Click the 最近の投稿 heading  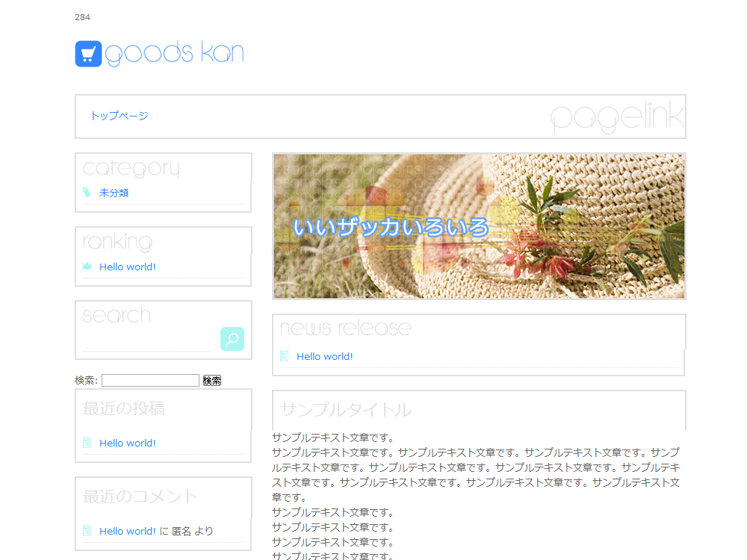tap(124, 408)
